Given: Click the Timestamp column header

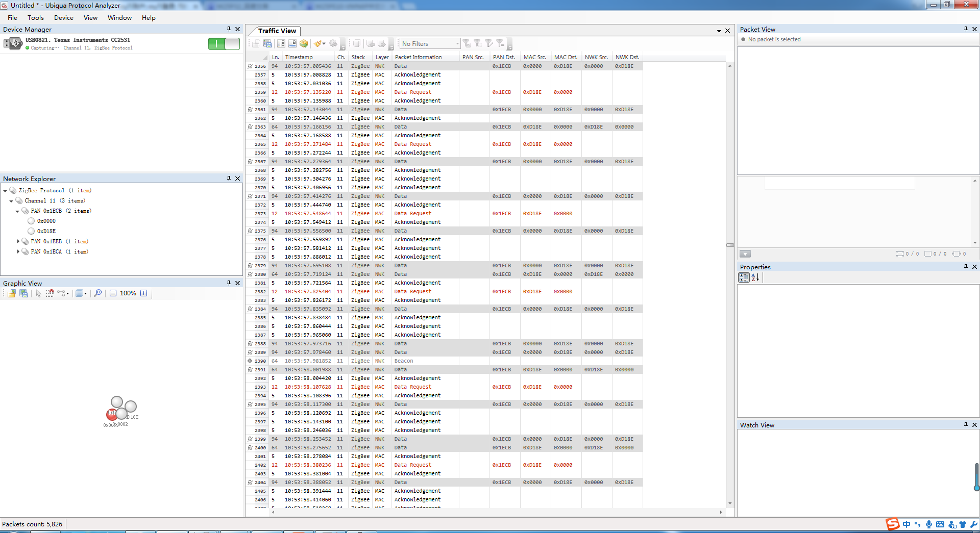Looking at the screenshot, I should pos(299,57).
